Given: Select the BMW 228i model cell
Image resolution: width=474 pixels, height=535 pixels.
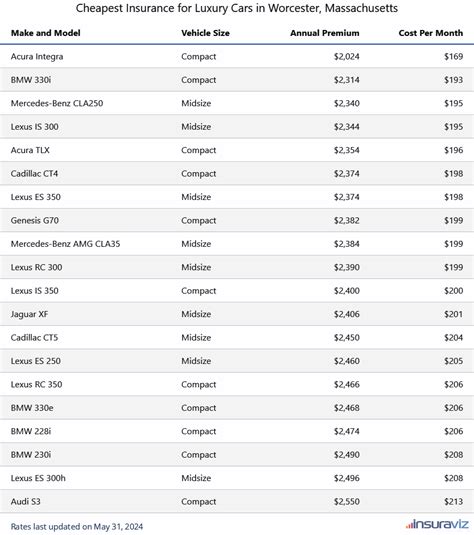Looking at the screenshot, I should pos(31,431).
